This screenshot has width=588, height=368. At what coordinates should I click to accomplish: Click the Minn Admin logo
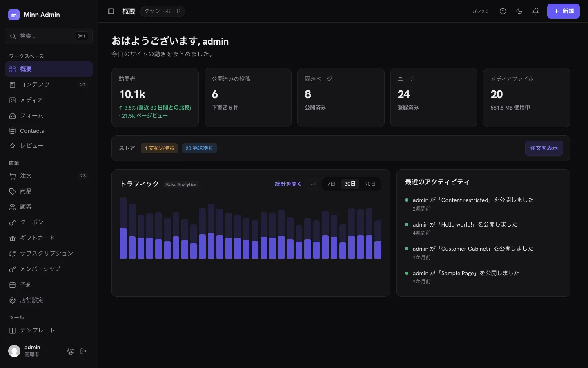[14, 15]
